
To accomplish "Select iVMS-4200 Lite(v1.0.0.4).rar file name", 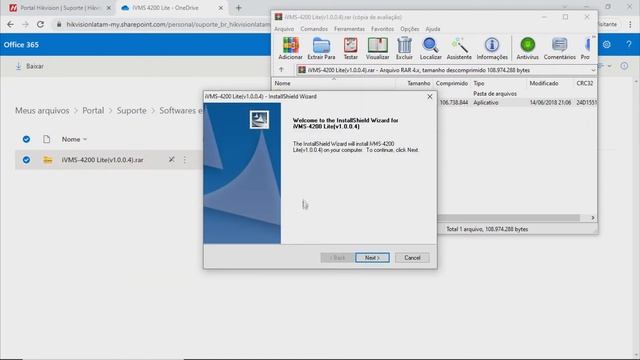I will pyautogui.click(x=102, y=160).
